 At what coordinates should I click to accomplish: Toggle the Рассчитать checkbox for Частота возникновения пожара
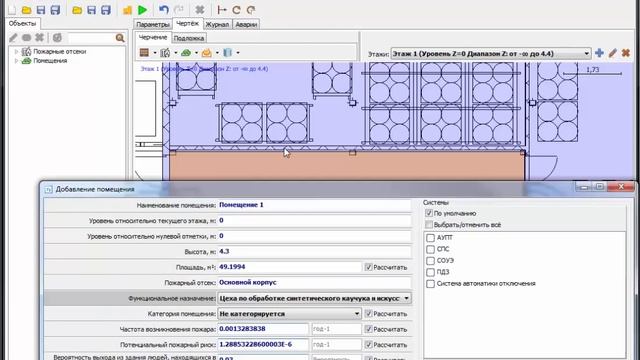point(368,329)
